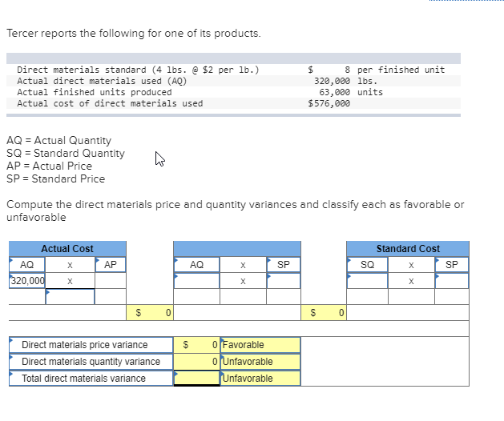
Task: Open the blank dropdown below 320,000 row
Action: pos(70,296)
